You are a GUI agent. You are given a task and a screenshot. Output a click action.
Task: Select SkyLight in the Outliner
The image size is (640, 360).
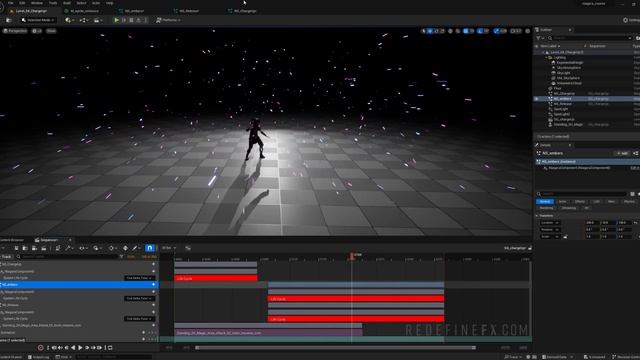563,73
